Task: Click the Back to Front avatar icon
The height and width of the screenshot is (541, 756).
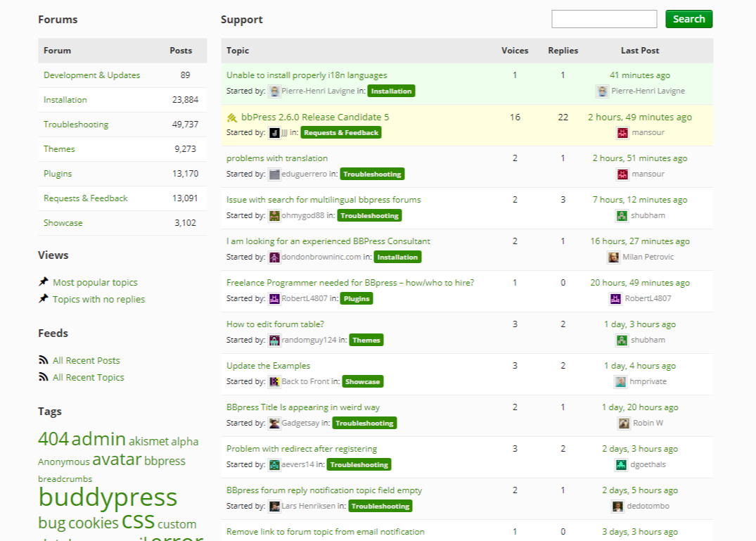Action: coord(274,381)
